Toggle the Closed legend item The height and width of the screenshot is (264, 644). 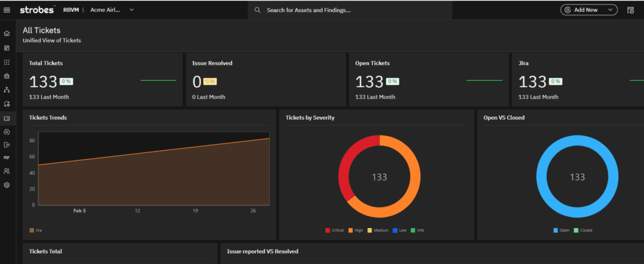click(582, 231)
